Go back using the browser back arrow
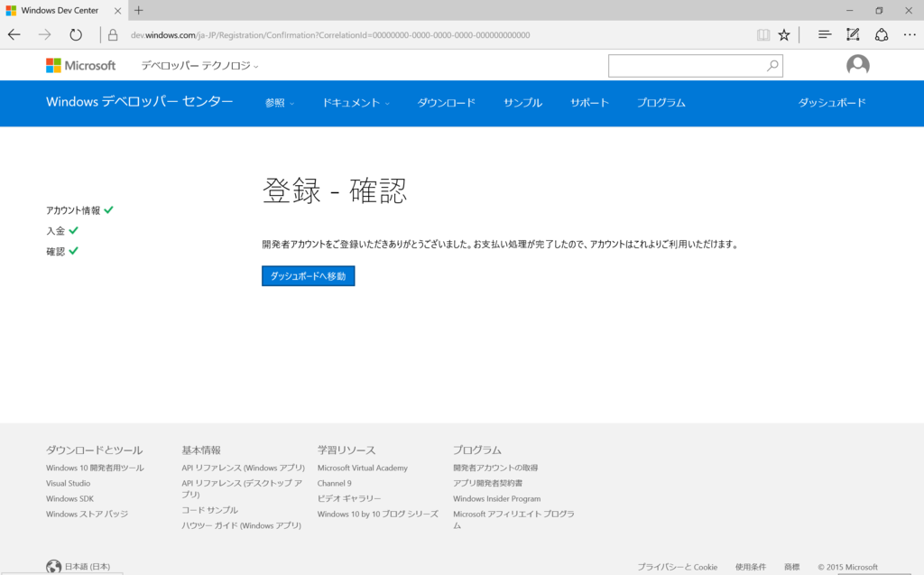Screen dimensions: 924x575 [x=14, y=35]
